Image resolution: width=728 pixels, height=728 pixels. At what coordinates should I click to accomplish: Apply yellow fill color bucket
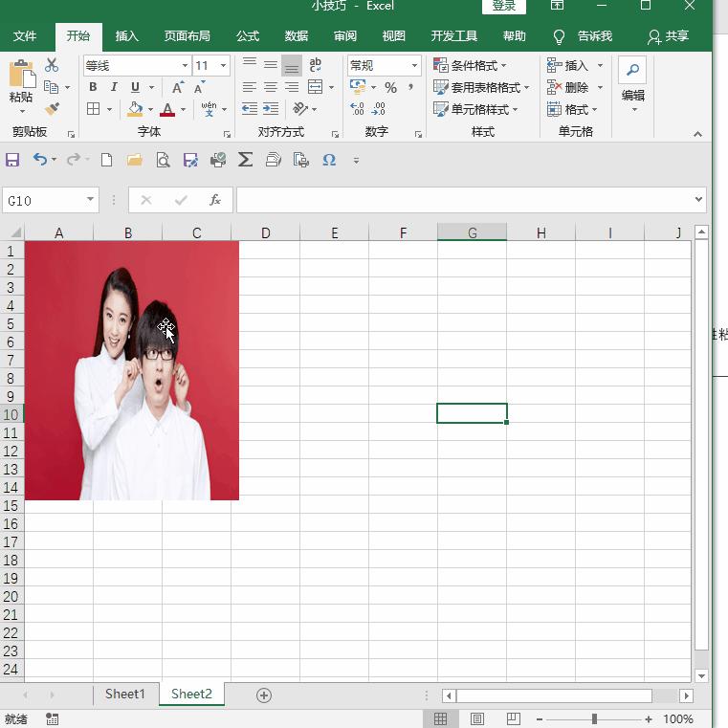pyautogui.click(x=135, y=109)
